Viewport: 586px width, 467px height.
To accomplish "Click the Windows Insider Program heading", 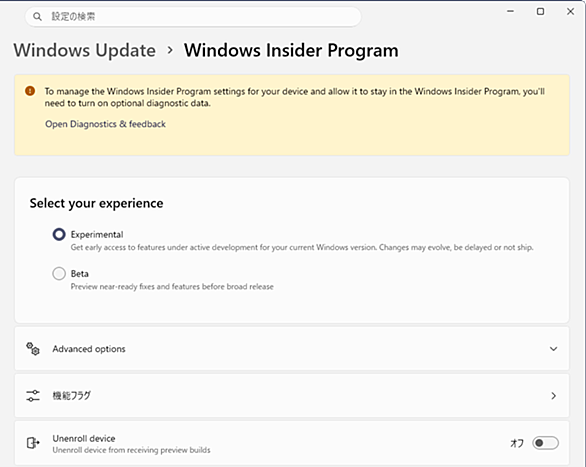I will click(291, 50).
